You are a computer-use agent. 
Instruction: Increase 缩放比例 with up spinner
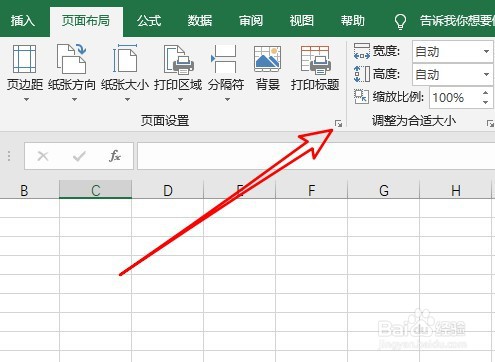[486, 93]
